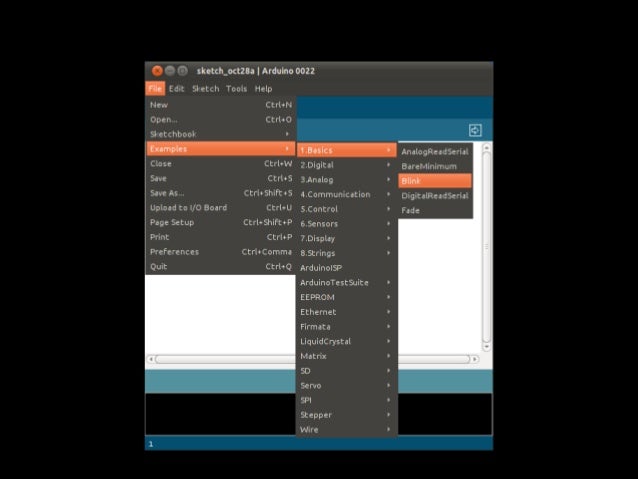Viewport: 638px width, 479px height.
Task: Expand the Servo library examples
Action: click(x=346, y=385)
